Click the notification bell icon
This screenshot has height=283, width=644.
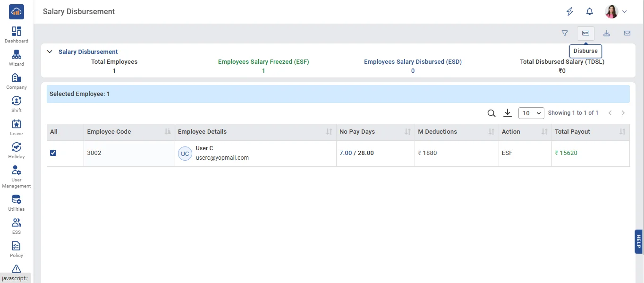click(590, 12)
